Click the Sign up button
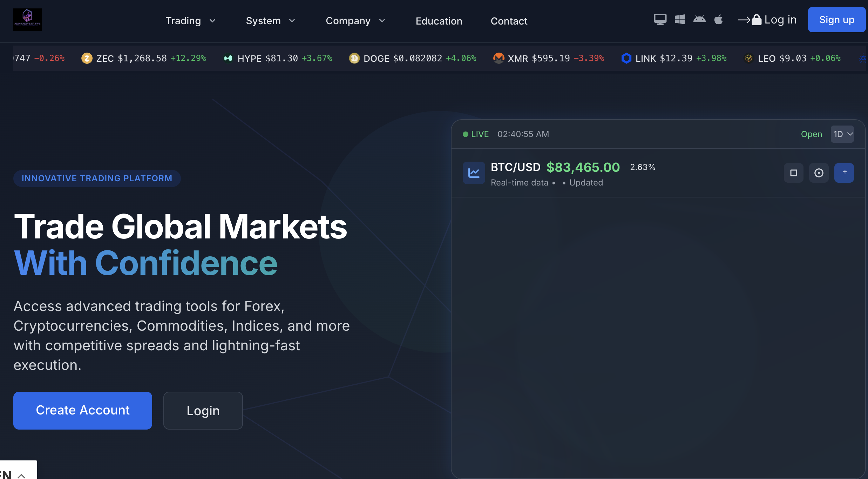The height and width of the screenshot is (479, 868). [837, 20]
